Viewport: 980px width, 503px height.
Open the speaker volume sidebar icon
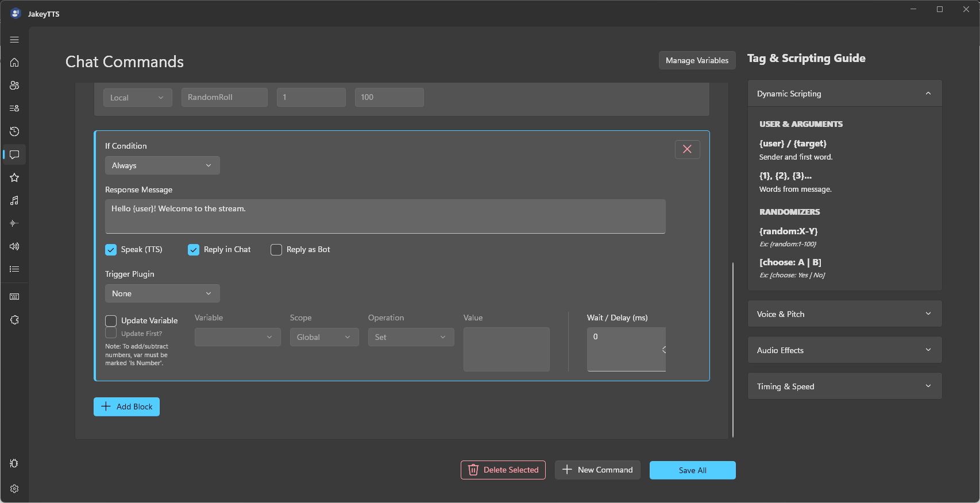[14, 246]
